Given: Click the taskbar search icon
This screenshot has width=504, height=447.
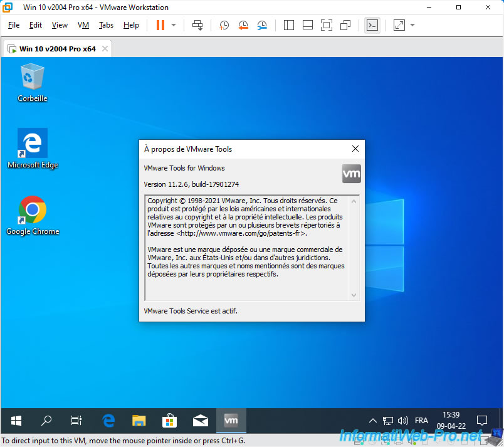Looking at the screenshot, I should pos(46,420).
